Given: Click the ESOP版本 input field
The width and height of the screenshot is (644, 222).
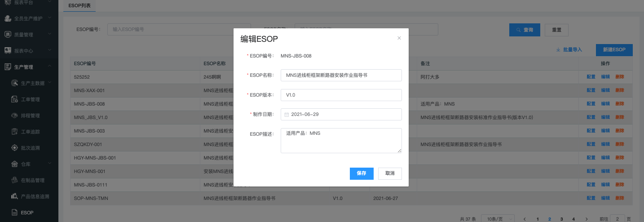Looking at the screenshot, I should [x=341, y=95].
